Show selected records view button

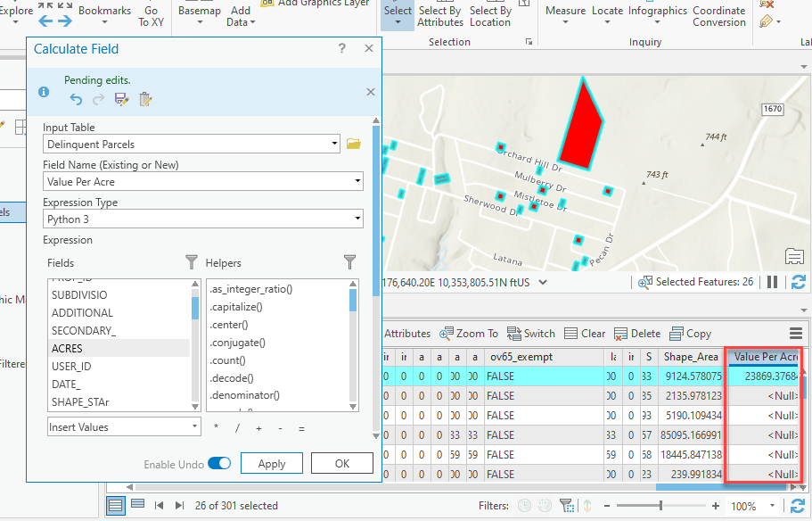[138, 504]
